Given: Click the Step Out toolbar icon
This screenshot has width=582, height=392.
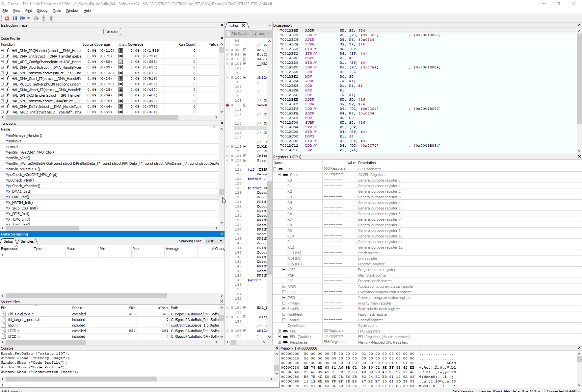Looking at the screenshot, I should click(51, 18).
